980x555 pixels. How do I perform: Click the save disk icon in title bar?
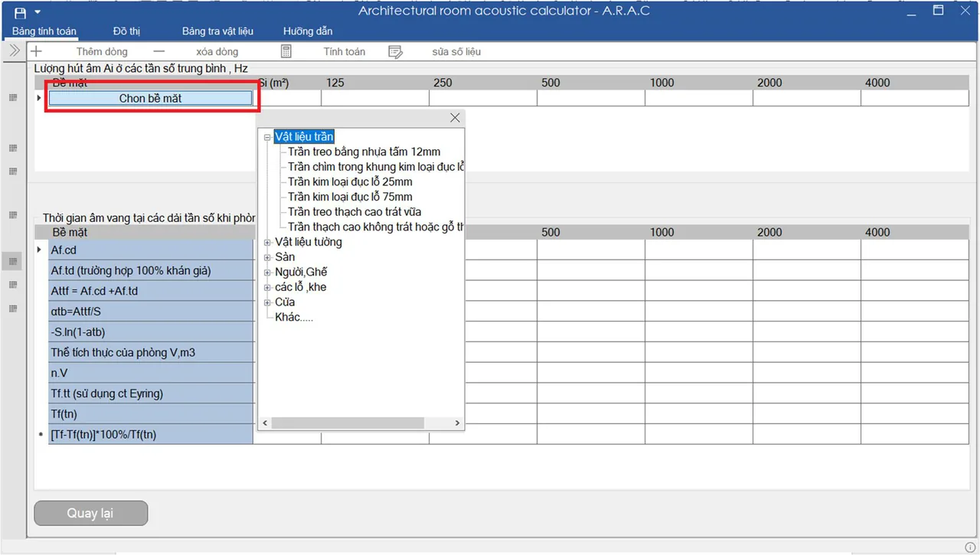(20, 12)
